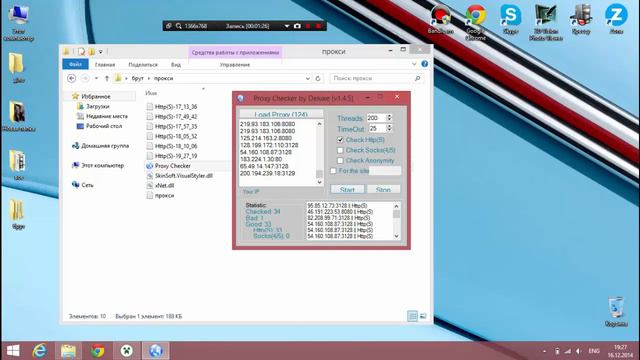Refresh the Explorer folder view
640x360 pixels.
point(318,78)
